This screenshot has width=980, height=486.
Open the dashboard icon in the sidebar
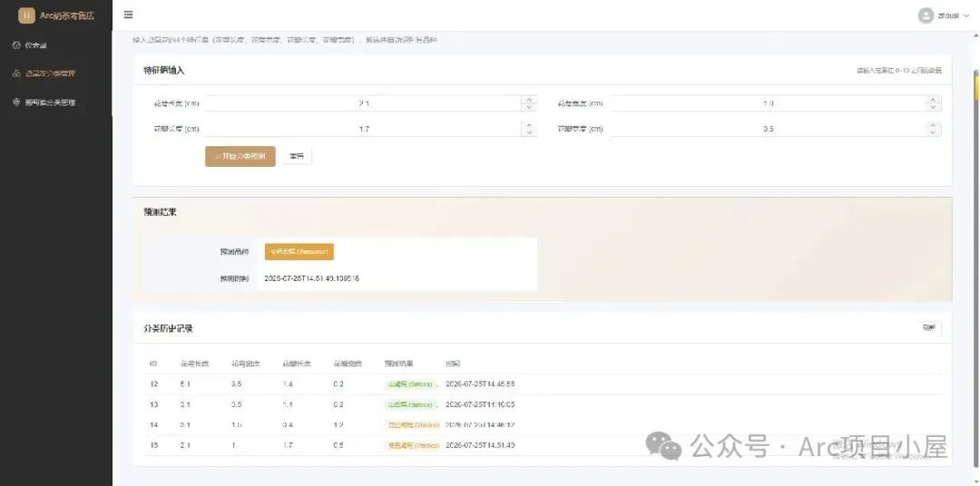(16, 45)
